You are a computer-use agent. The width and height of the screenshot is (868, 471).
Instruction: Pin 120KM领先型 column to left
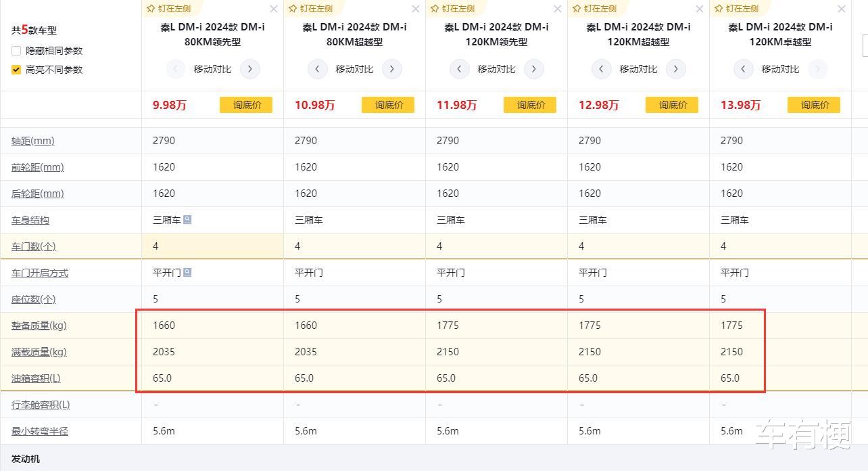pos(453,9)
